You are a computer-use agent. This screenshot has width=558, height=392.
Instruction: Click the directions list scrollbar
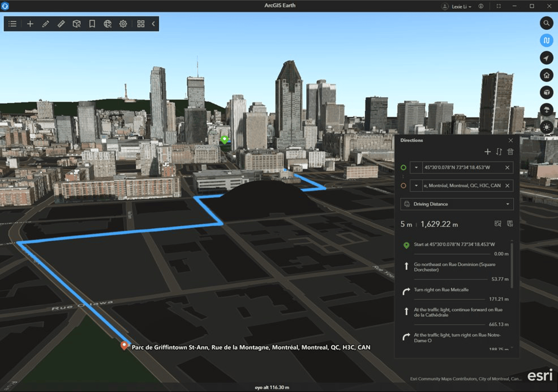(512, 265)
